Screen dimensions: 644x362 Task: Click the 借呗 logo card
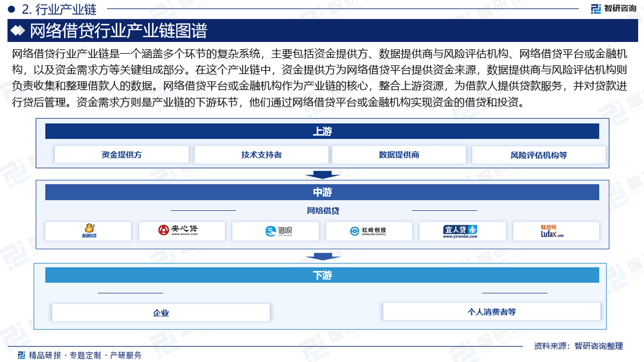275,231
